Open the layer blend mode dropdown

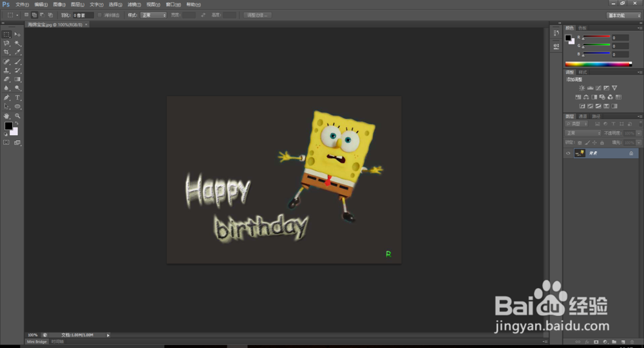[583, 133]
